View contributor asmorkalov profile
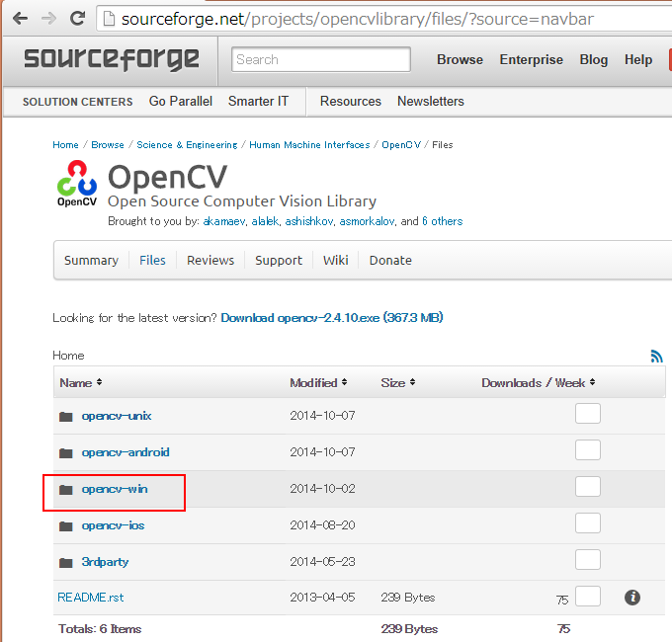Screen dimensions: 672x642 tap(367, 221)
